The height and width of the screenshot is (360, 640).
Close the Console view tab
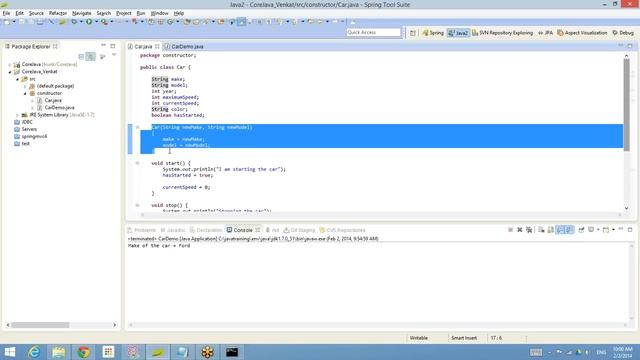click(258, 230)
